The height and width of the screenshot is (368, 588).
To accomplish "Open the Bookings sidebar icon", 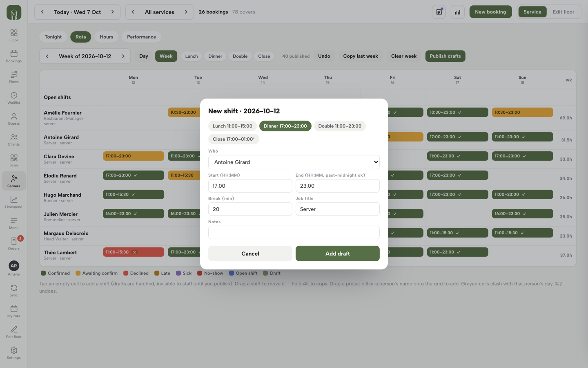I will pyautogui.click(x=14, y=56).
